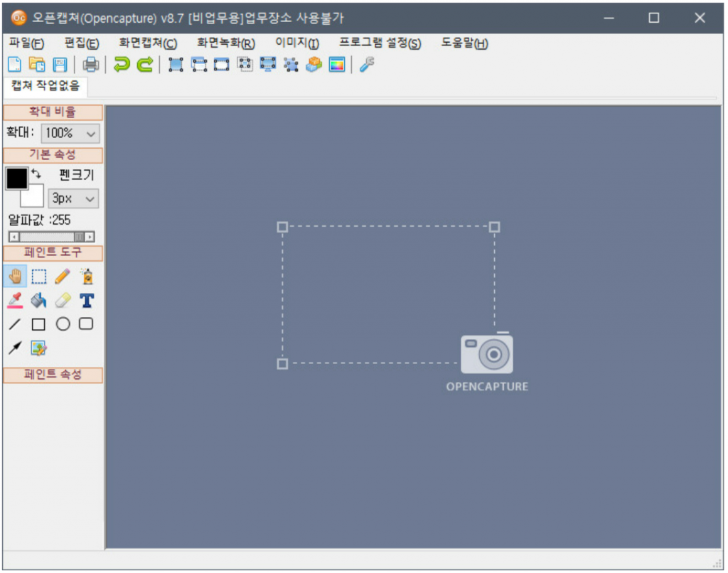Click the New file toolbar icon
Screen dimensions: 728x573
[14, 64]
